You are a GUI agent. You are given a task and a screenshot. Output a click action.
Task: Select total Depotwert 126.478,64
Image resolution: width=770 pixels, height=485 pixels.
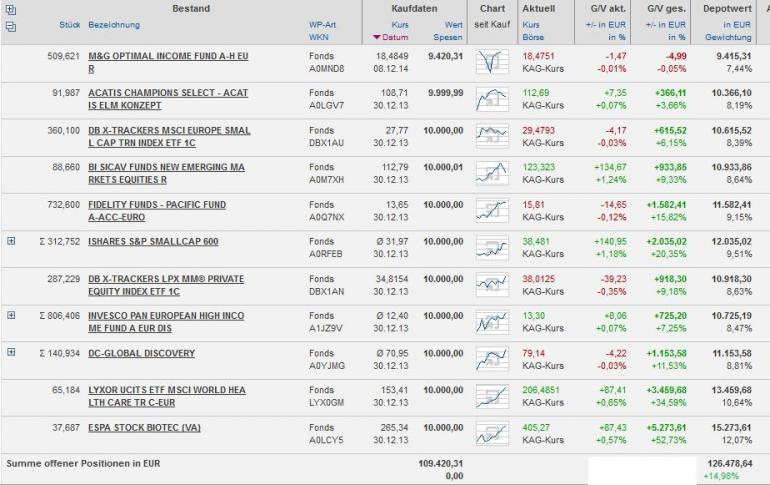pos(729,463)
